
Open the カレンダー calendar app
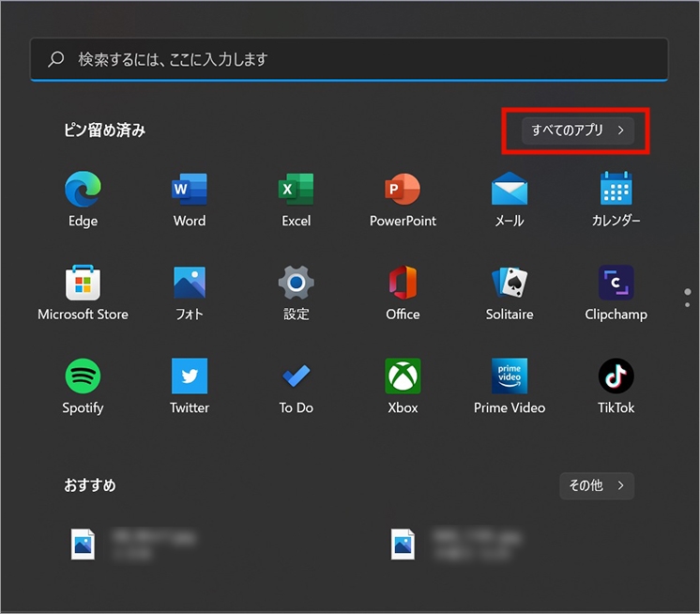click(616, 199)
